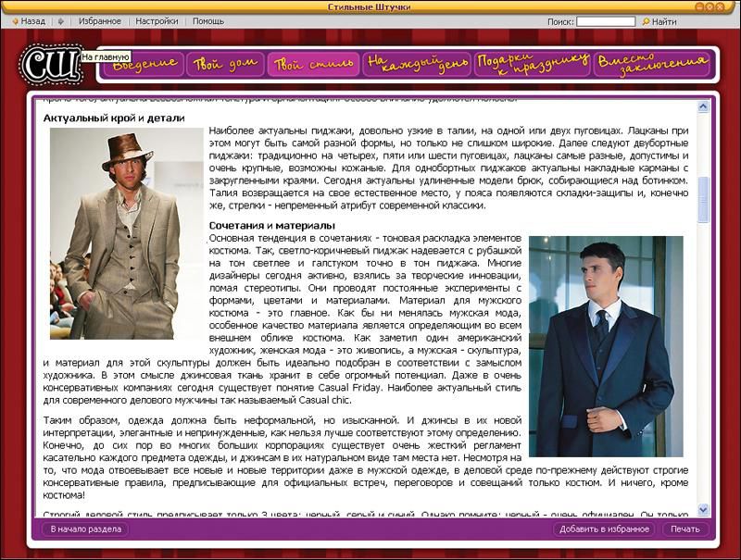741x560 pixels.
Task: Click the forward arrow next to Назад
Action: [x=61, y=21]
